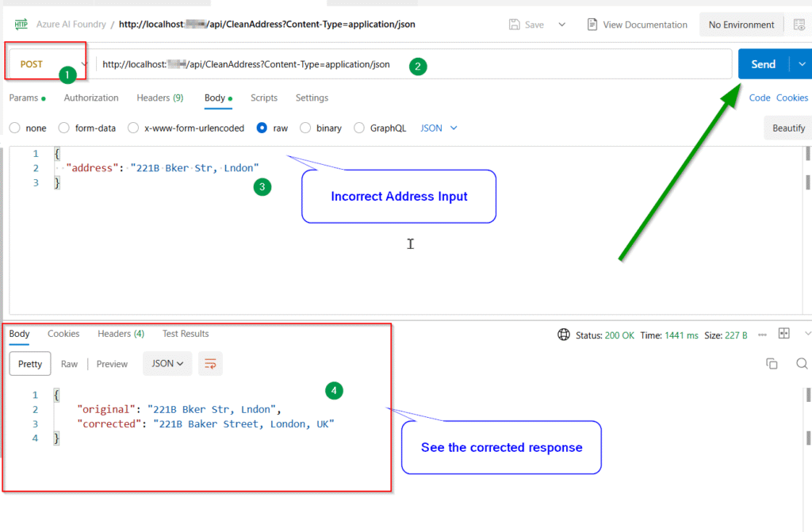Select the none body type radio
The image size is (812, 532).
[x=14, y=128]
